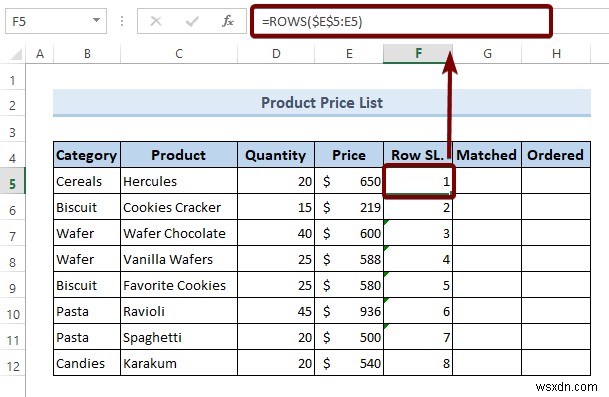Select Row SL. cell containing 1

[x=418, y=181]
